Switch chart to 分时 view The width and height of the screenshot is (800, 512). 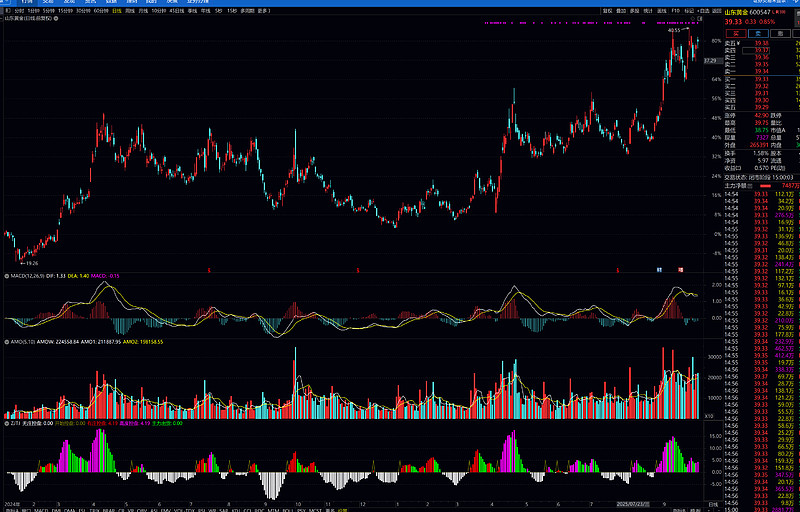coord(19,11)
